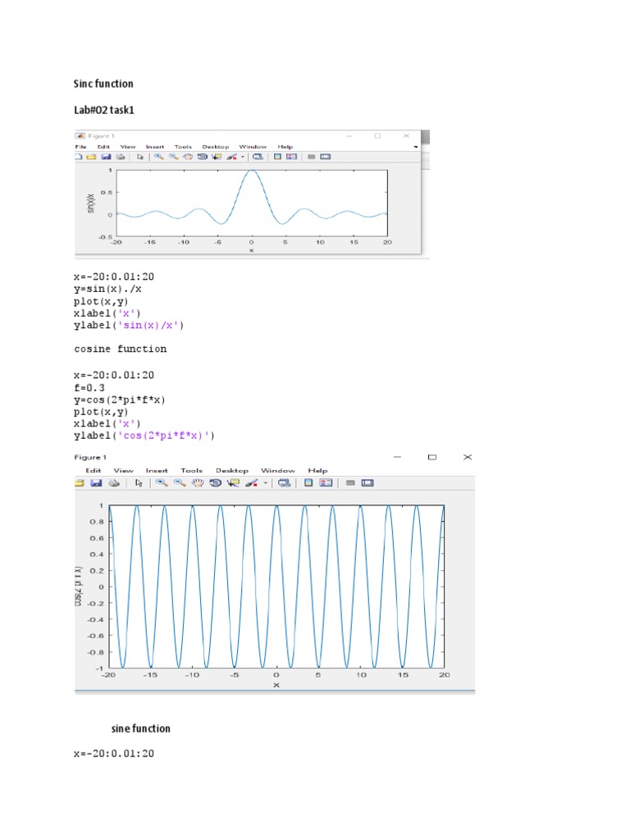This screenshot has width=630, height=840.
Task: Open Window menu in sinc figure
Action: click(253, 147)
